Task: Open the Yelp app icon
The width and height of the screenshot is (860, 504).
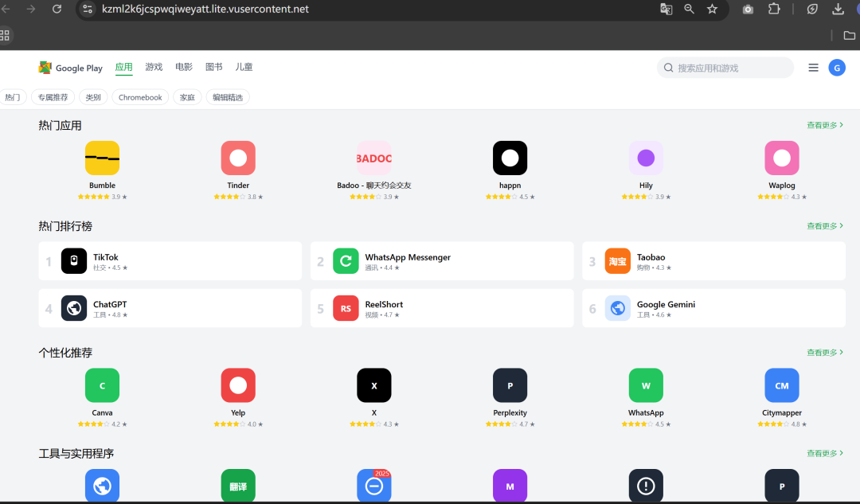Action: (238, 385)
